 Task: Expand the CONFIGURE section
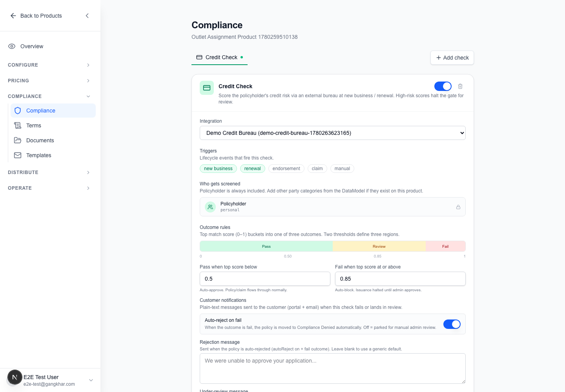coord(49,65)
